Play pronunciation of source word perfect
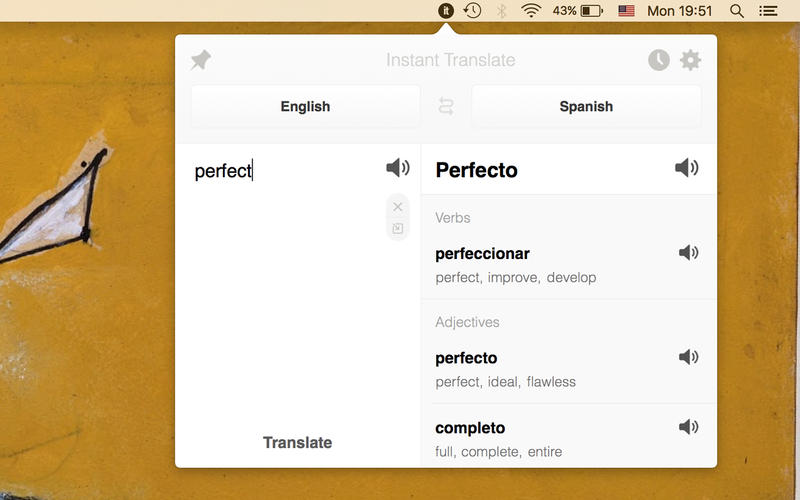 coord(397,168)
